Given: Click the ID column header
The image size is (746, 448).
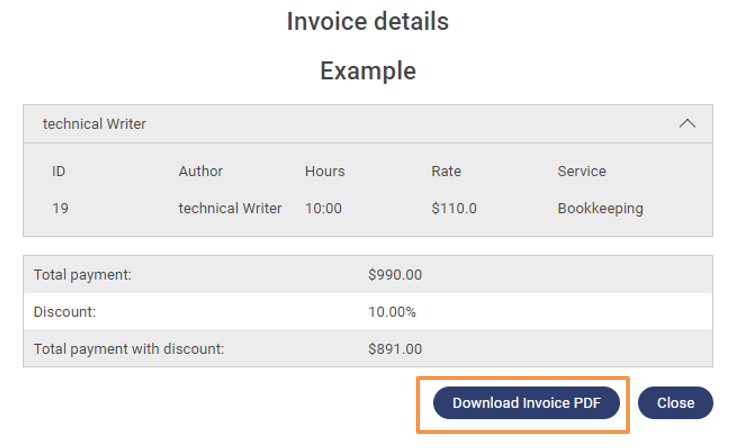Looking at the screenshot, I should [59, 171].
